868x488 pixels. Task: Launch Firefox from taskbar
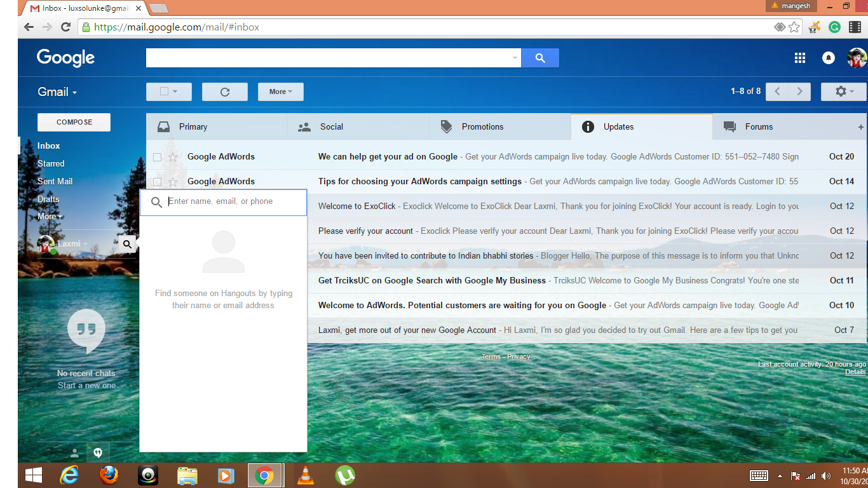pyautogui.click(x=109, y=475)
